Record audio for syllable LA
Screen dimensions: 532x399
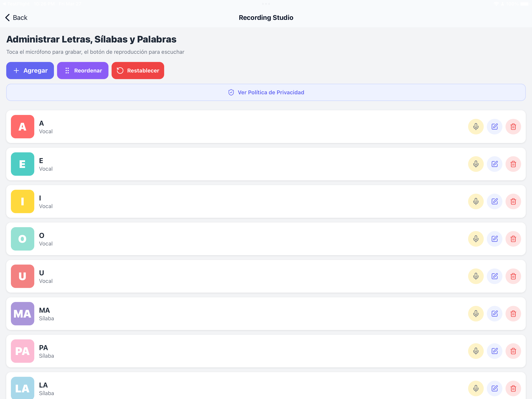pyautogui.click(x=476, y=388)
